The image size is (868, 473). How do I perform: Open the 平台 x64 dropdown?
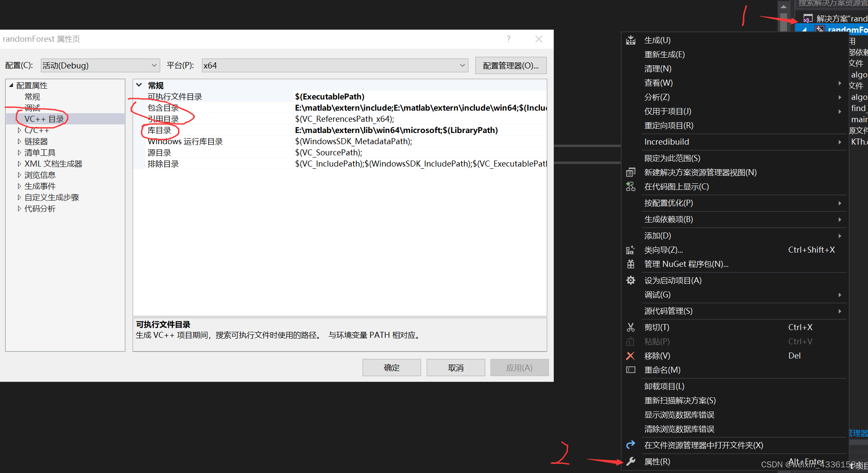point(335,65)
